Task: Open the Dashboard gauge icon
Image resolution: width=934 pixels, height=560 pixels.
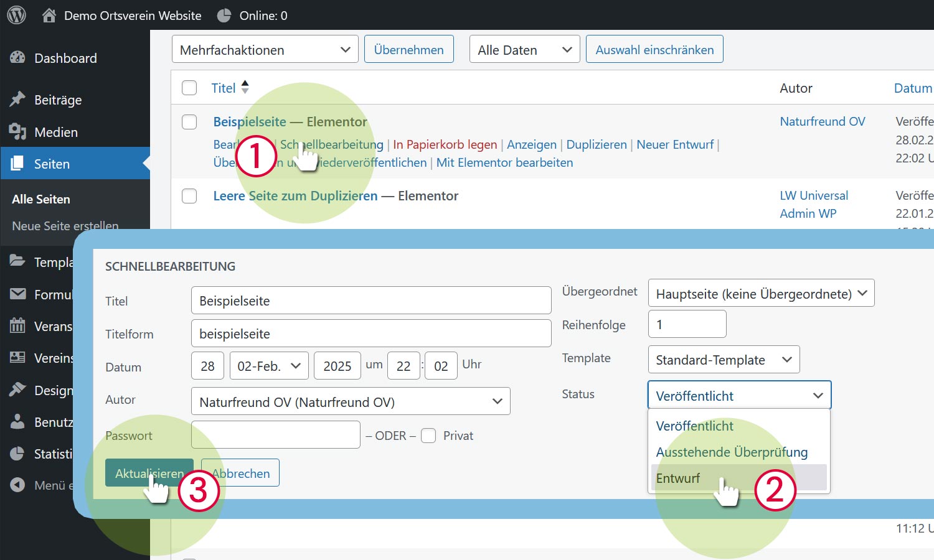Action: [17, 58]
